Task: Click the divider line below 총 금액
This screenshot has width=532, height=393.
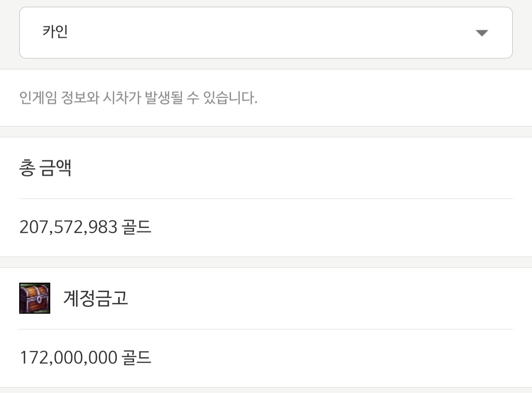Action: coord(266,198)
